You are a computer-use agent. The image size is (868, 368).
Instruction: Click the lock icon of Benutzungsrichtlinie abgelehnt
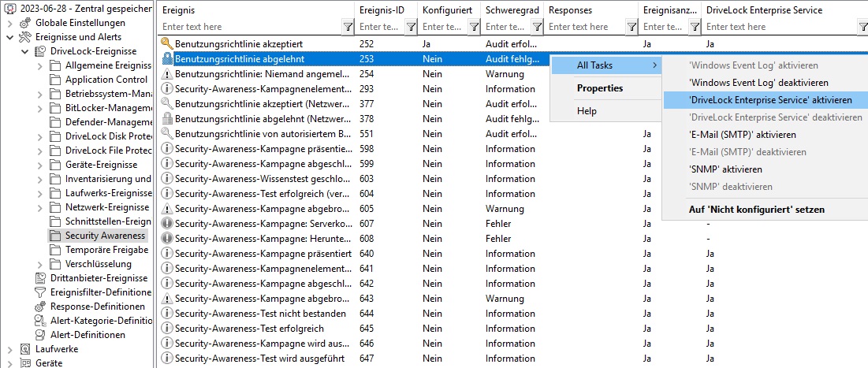point(166,58)
